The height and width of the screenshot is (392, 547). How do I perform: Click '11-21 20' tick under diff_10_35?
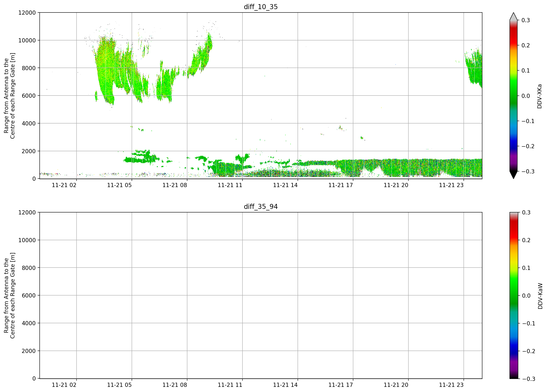point(396,185)
